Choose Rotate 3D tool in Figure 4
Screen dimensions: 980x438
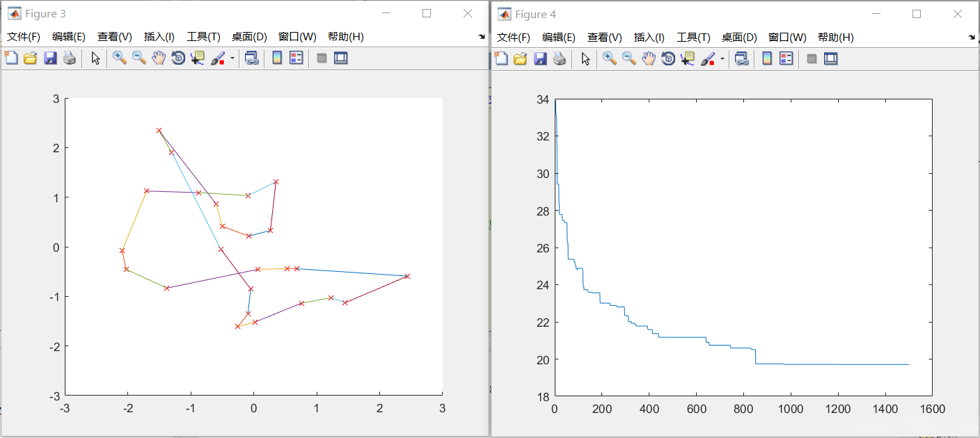(x=668, y=59)
